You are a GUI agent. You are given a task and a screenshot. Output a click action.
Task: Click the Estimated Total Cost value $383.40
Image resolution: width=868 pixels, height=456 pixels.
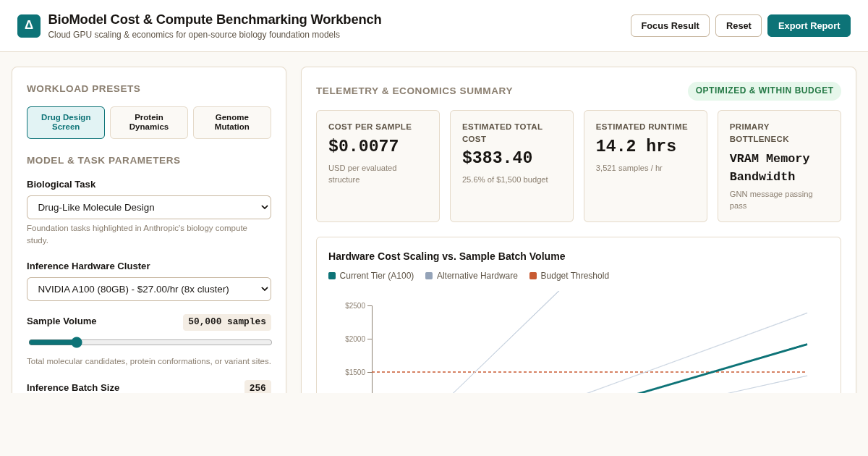(x=498, y=158)
